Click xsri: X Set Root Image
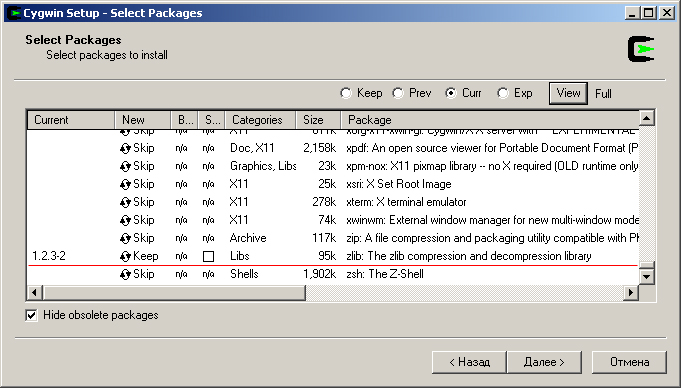 pos(399,184)
